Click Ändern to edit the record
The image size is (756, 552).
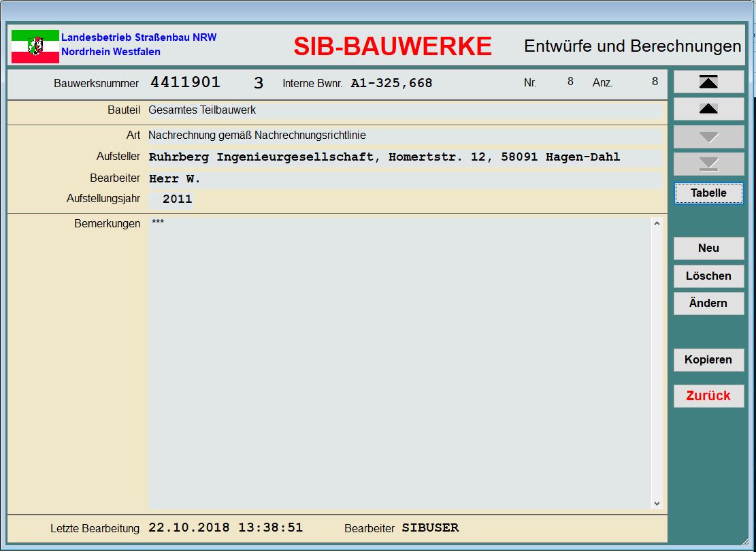tap(708, 304)
